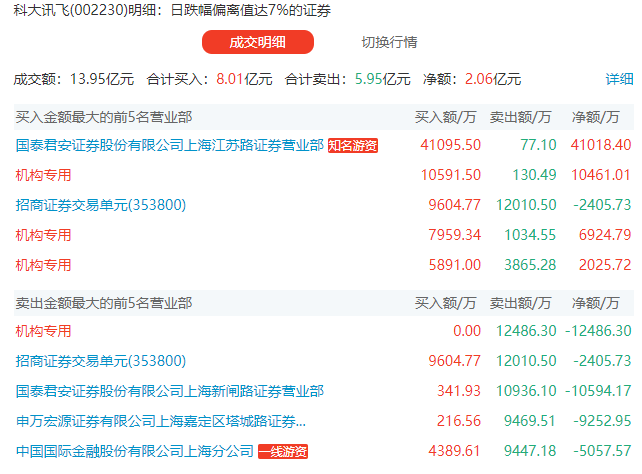Click net amount 41018.40
The height and width of the screenshot is (474, 642).
(x=601, y=145)
